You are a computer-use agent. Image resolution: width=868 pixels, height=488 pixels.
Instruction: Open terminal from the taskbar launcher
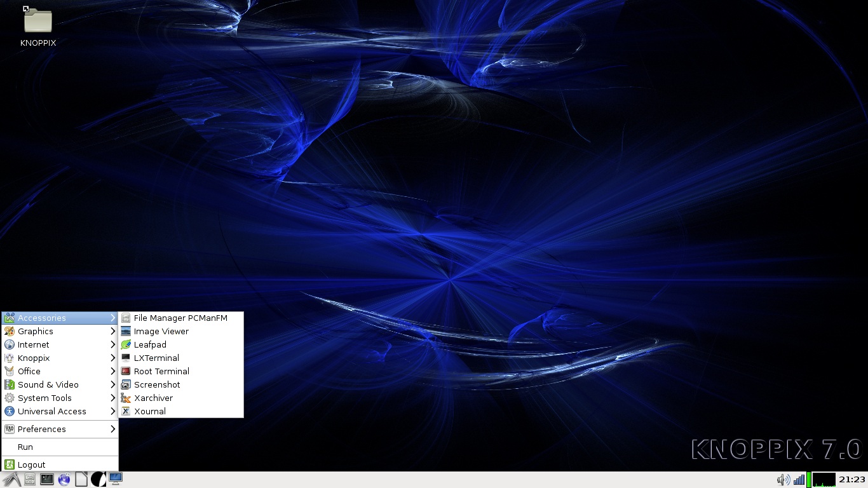coord(47,480)
